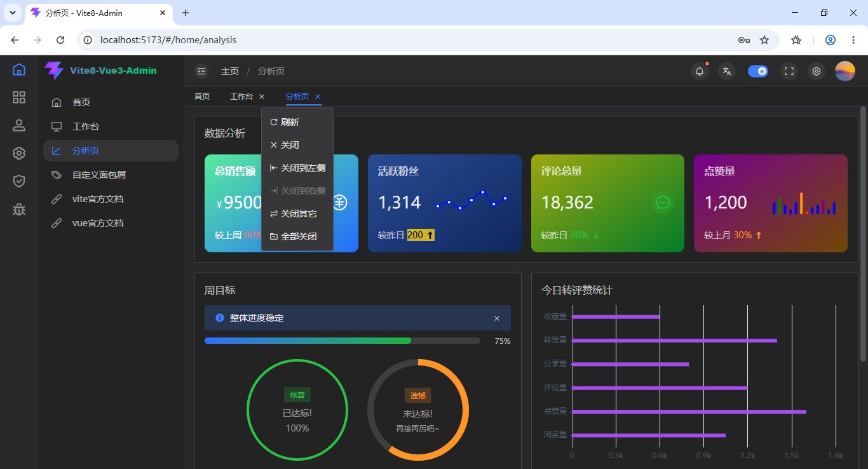Open the language translation icon
This screenshot has height=469, width=868.
pyautogui.click(x=727, y=71)
